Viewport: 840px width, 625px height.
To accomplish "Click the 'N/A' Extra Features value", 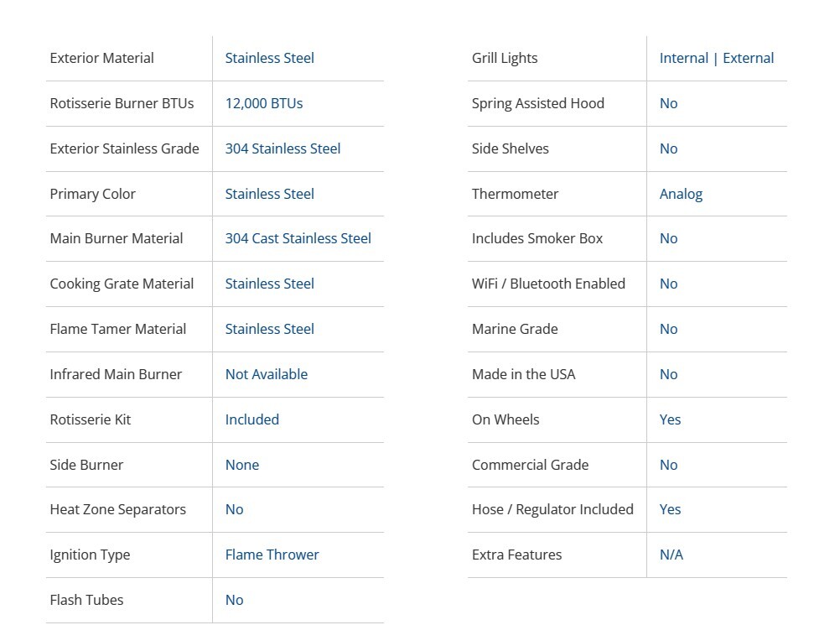I will click(671, 555).
